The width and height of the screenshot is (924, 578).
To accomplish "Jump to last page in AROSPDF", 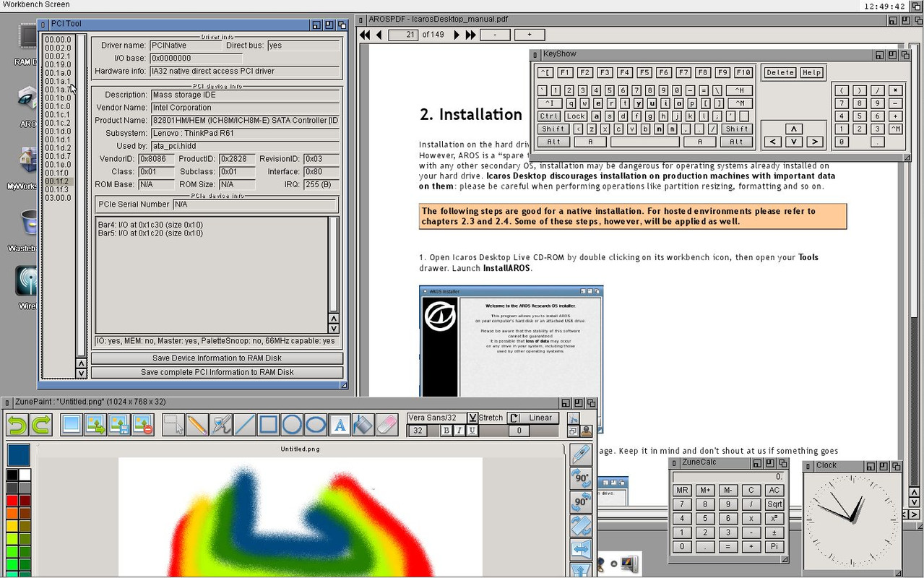I will click(x=470, y=35).
